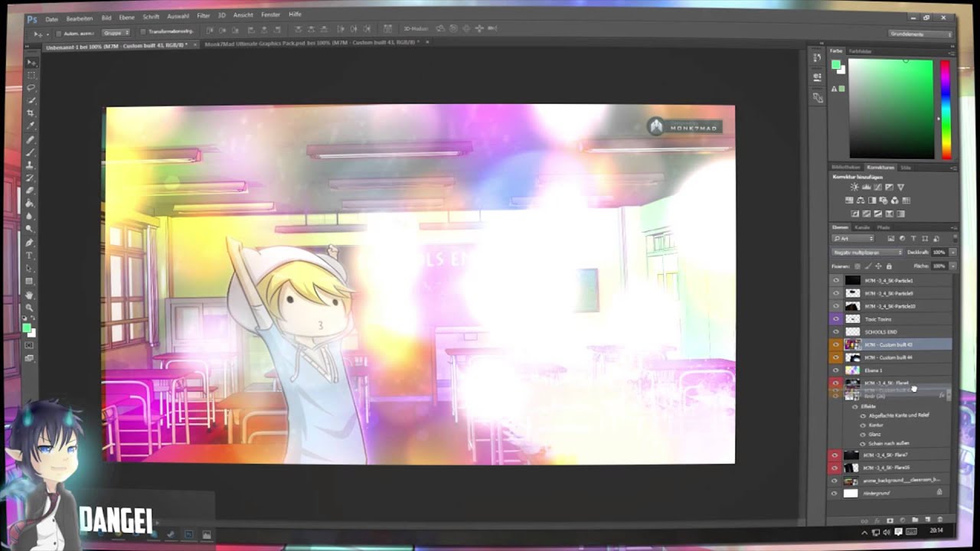Open the Datei menu
This screenshot has width=980, height=551.
51,18
